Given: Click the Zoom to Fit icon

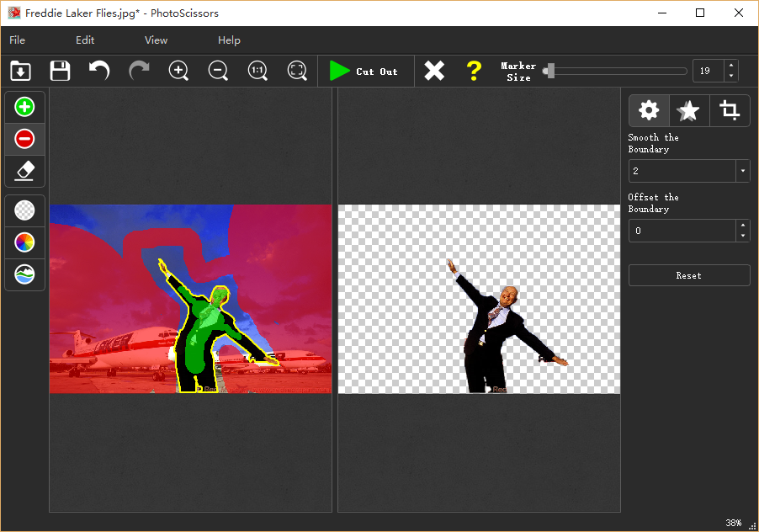Looking at the screenshot, I should pyautogui.click(x=297, y=71).
